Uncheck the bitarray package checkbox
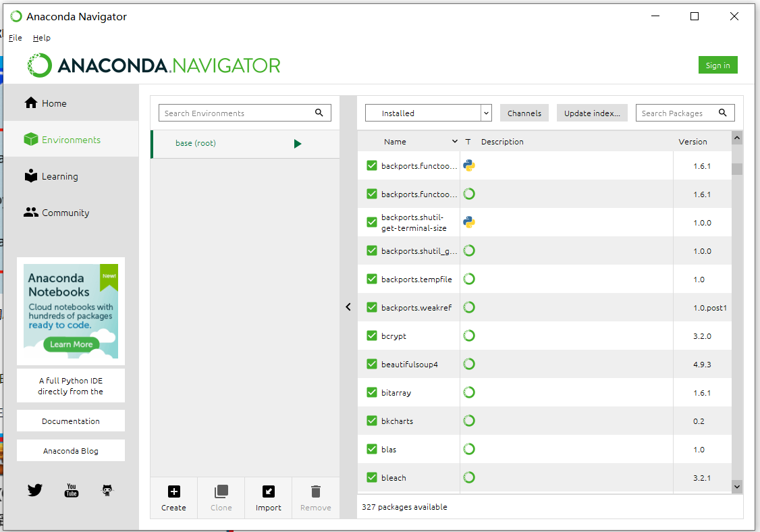The height and width of the screenshot is (532, 760). coord(372,392)
